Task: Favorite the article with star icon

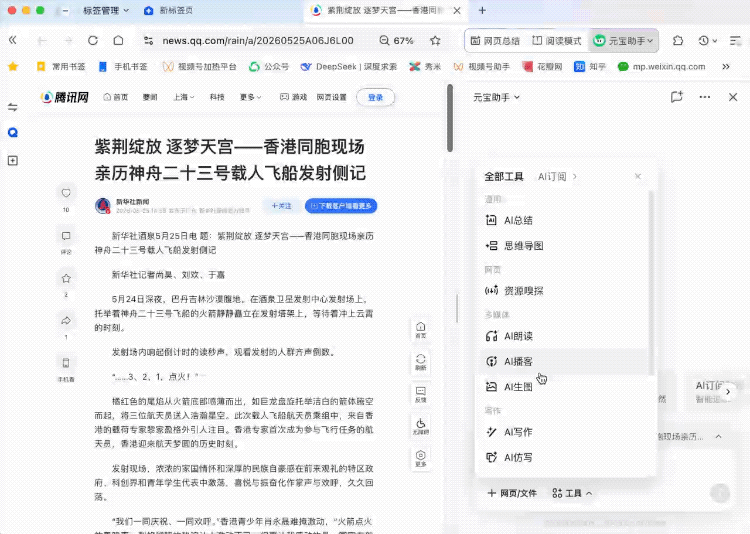Action: [66, 278]
